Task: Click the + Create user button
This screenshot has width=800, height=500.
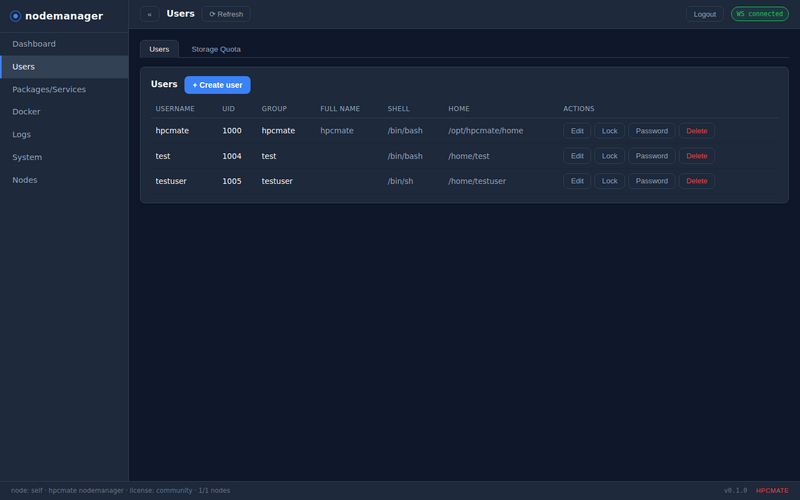Action: 217,85
